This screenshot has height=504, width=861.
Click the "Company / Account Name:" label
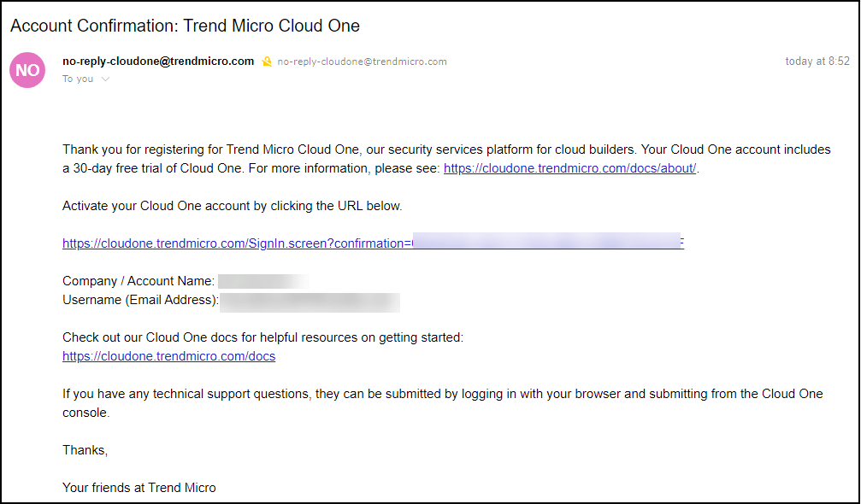(x=139, y=281)
